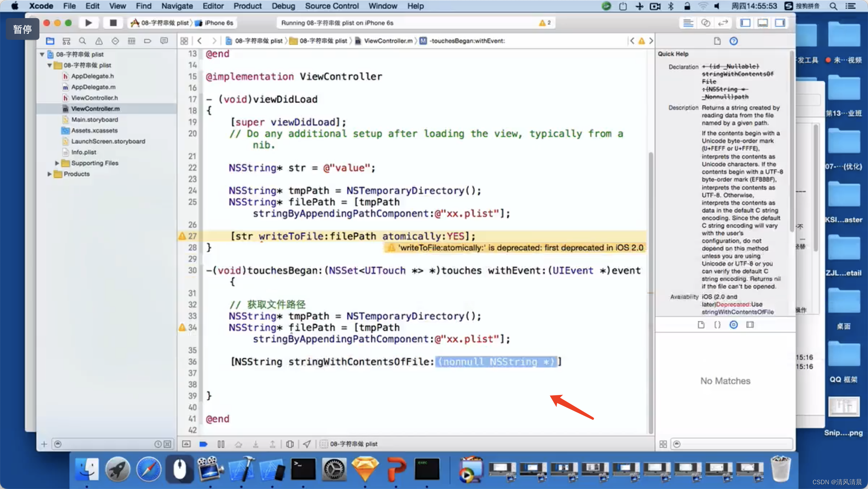Click the library filter search field

pos(732,444)
